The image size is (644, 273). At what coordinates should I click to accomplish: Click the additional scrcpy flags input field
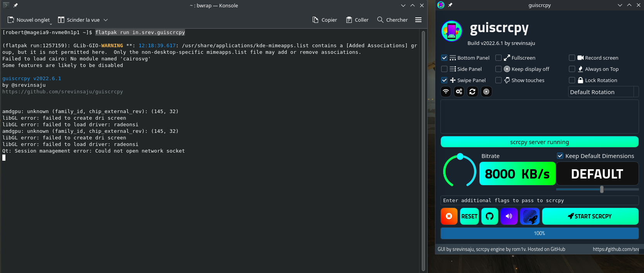[x=540, y=200]
